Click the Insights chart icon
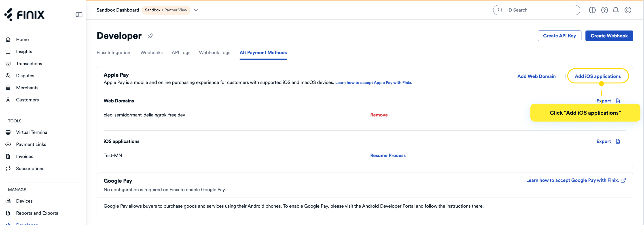This screenshot has width=644, height=225. pos(8,51)
